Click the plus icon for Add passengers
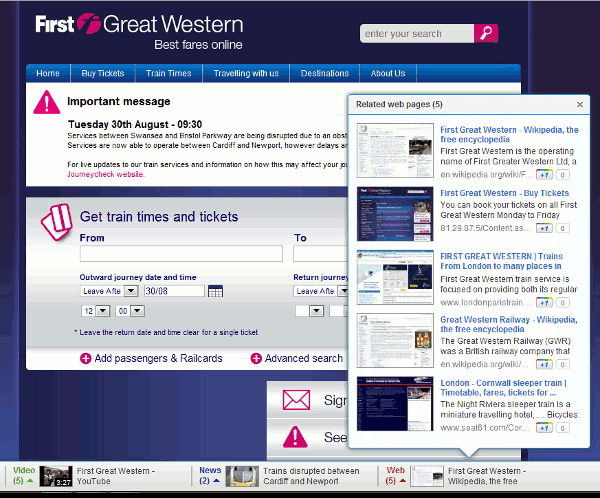Viewport: 600px width, 498px height. (x=85, y=359)
